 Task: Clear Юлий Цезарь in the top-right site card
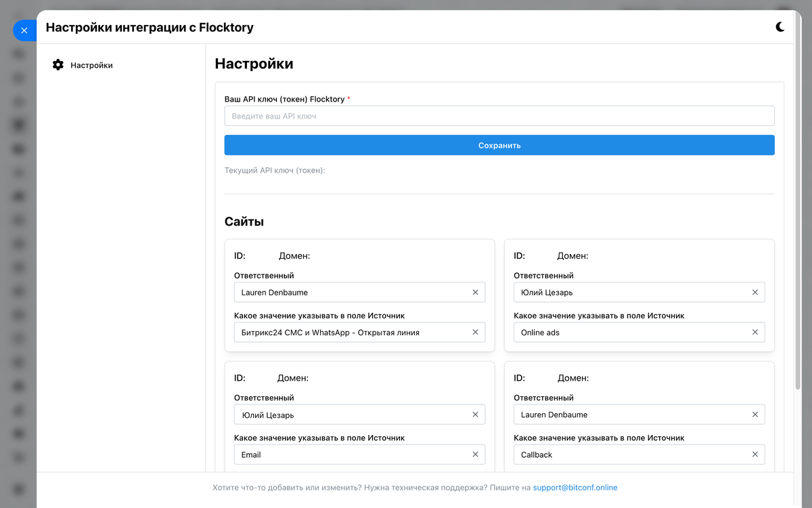(755, 293)
